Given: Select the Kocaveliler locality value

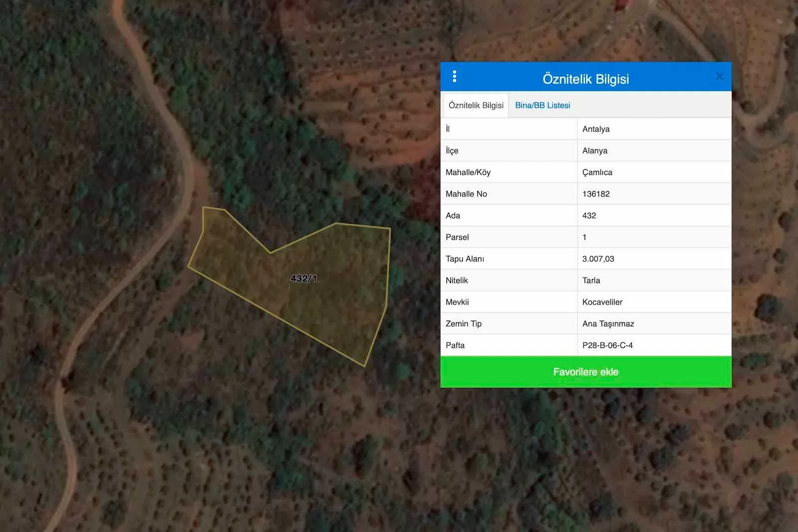Looking at the screenshot, I should click(x=602, y=302).
